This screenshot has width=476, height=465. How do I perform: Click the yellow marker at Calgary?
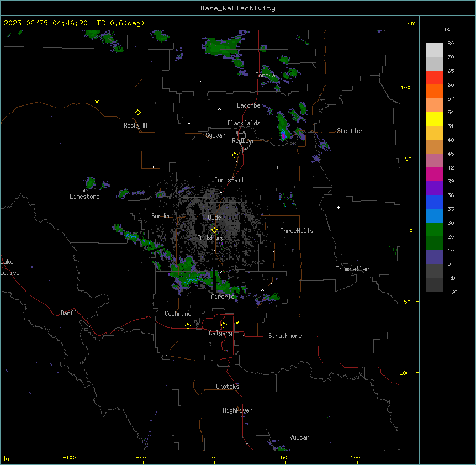click(x=224, y=325)
